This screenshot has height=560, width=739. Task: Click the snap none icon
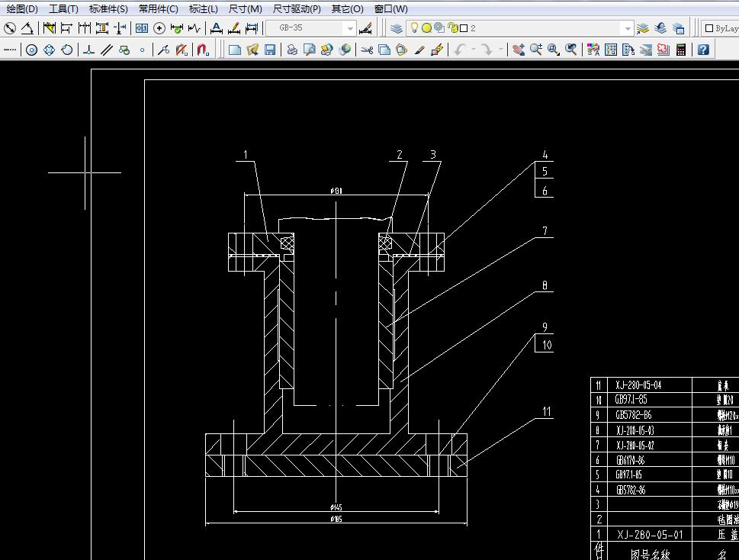click(182, 50)
